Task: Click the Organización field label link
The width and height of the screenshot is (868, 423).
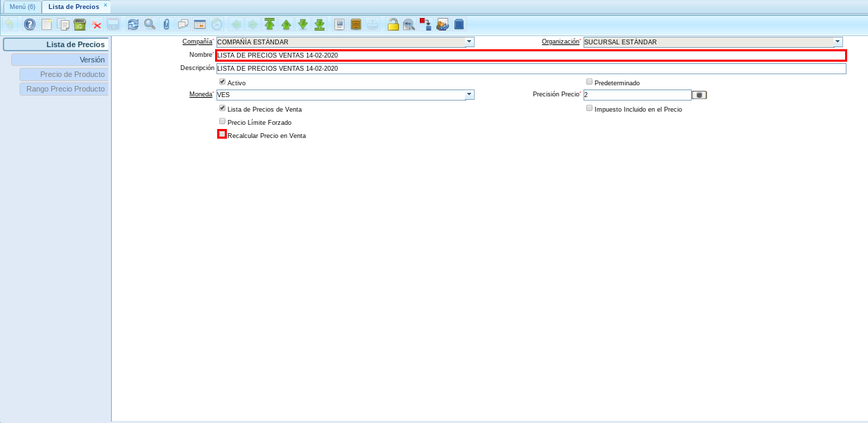Action: tap(560, 42)
